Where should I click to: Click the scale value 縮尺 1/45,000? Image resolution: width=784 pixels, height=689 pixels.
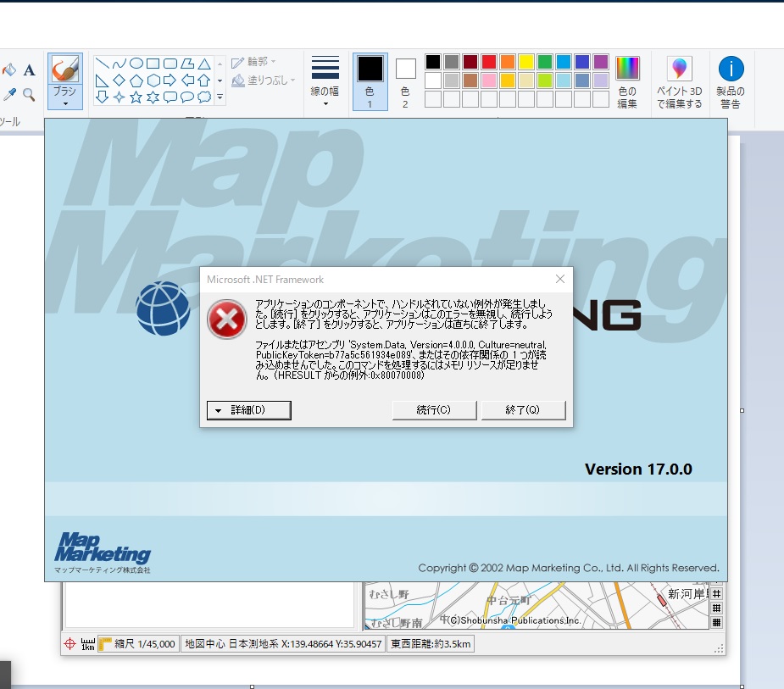145,644
